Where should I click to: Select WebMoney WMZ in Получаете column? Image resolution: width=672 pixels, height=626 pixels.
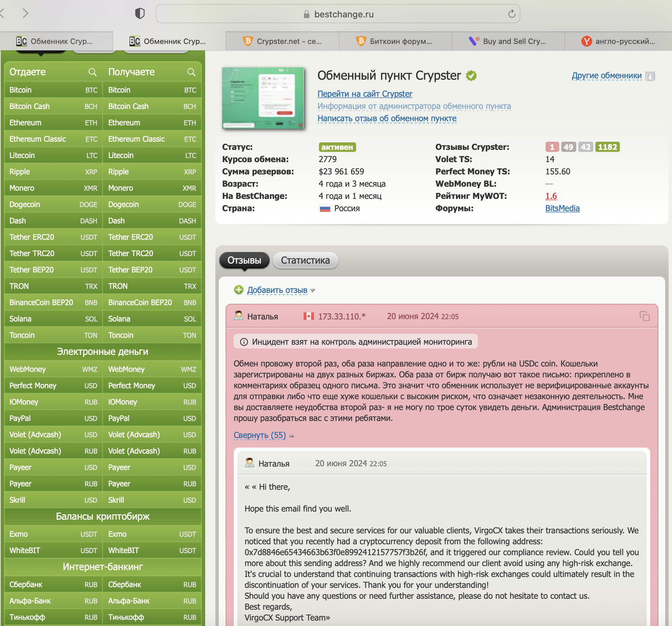point(152,369)
